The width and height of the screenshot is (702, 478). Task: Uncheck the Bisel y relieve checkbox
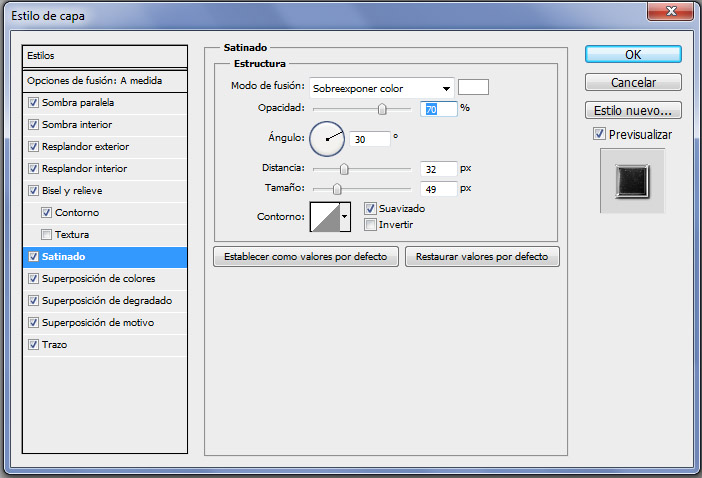pos(33,190)
